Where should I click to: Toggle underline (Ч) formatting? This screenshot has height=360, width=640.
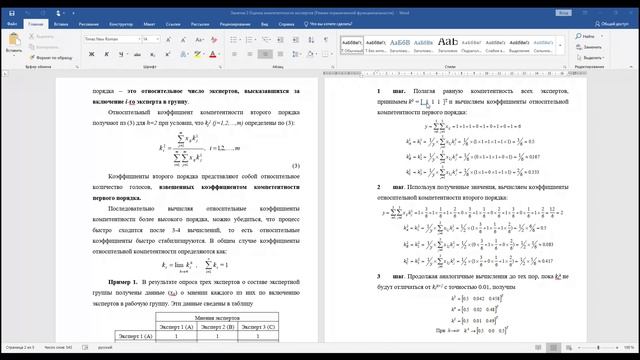[121, 54]
